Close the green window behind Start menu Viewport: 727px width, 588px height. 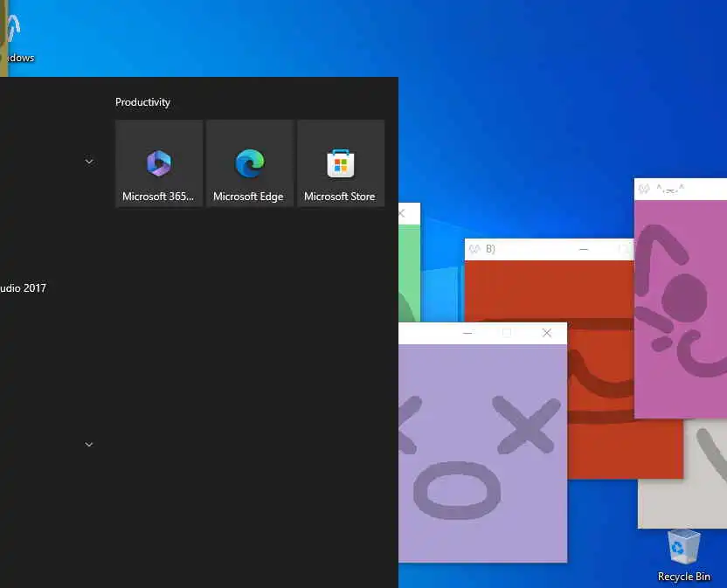pos(402,213)
